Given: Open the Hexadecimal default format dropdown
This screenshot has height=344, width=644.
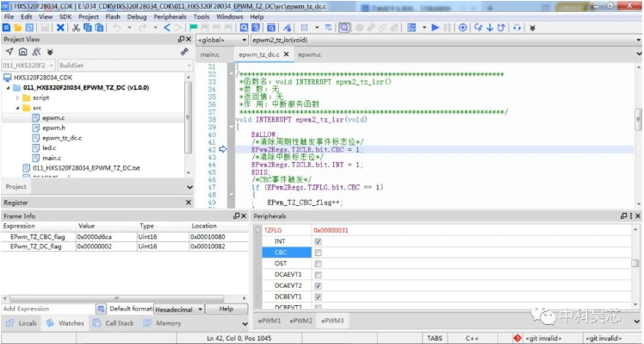Looking at the screenshot, I should (179, 309).
